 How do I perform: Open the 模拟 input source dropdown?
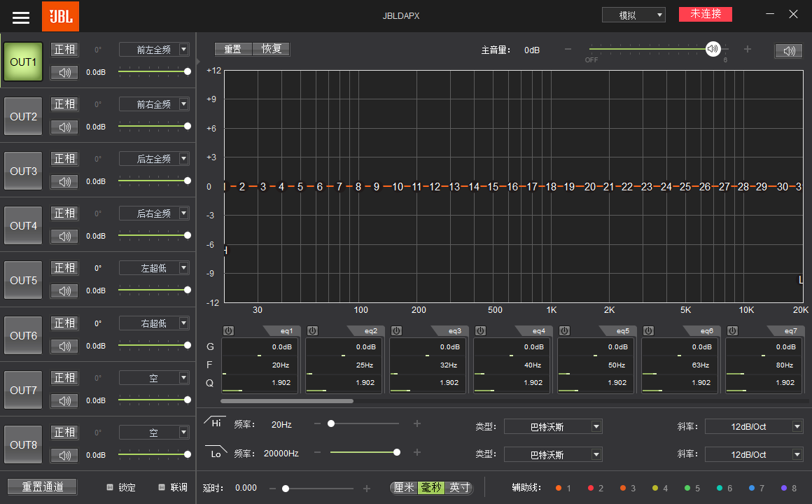(x=633, y=15)
